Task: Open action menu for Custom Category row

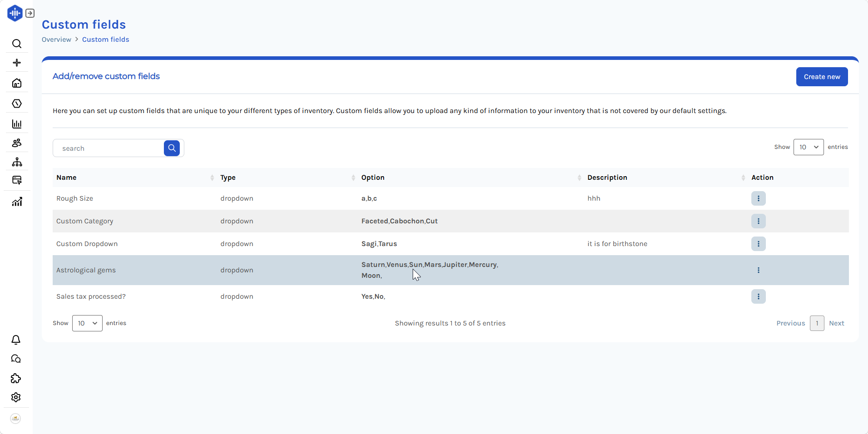Action: [x=758, y=221]
